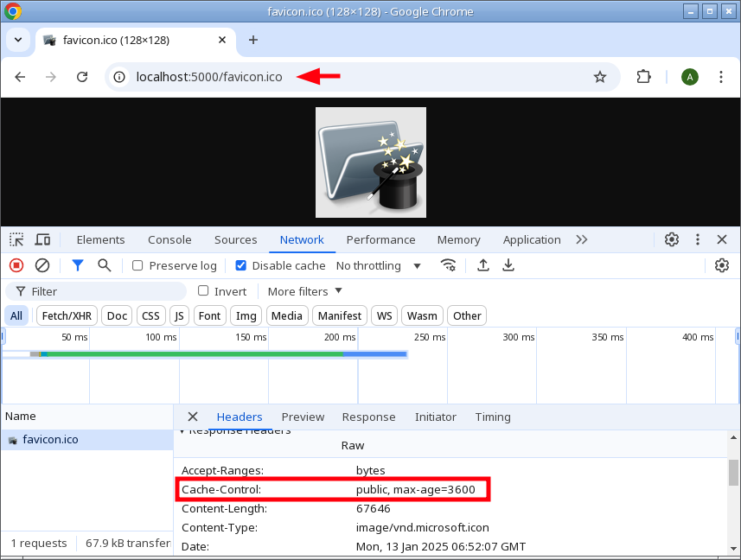
Task: Open the Application tab
Action: pos(532,240)
